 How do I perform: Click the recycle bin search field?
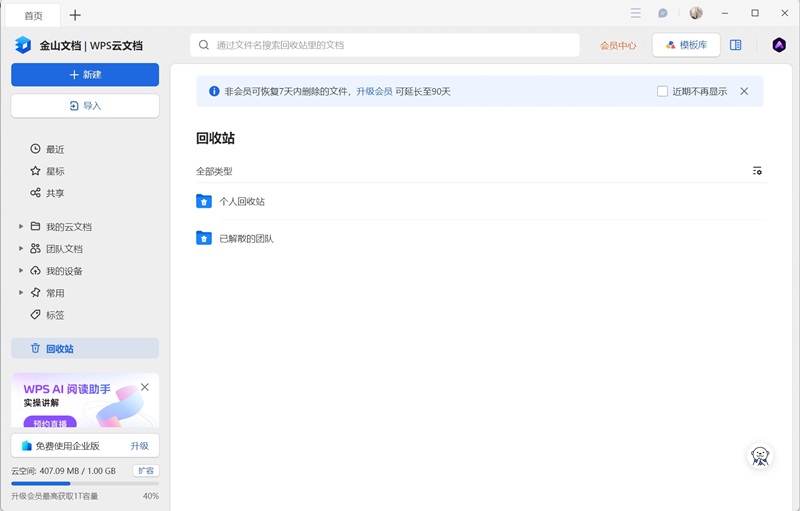(x=385, y=45)
